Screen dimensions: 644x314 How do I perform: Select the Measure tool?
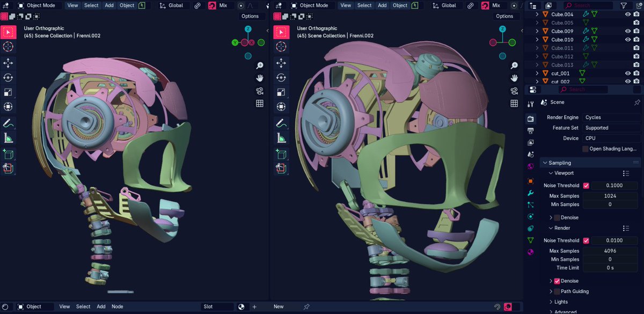click(x=8, y=138)
